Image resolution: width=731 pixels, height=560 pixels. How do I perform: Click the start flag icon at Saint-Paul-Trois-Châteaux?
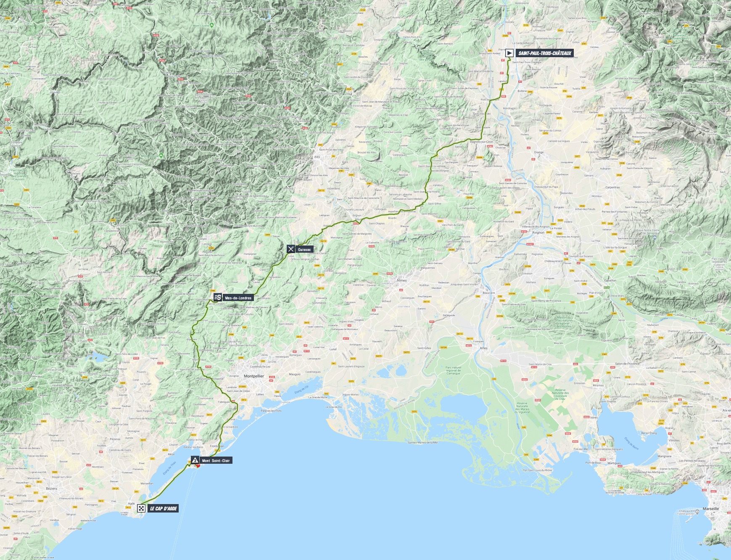click(509, 53)
